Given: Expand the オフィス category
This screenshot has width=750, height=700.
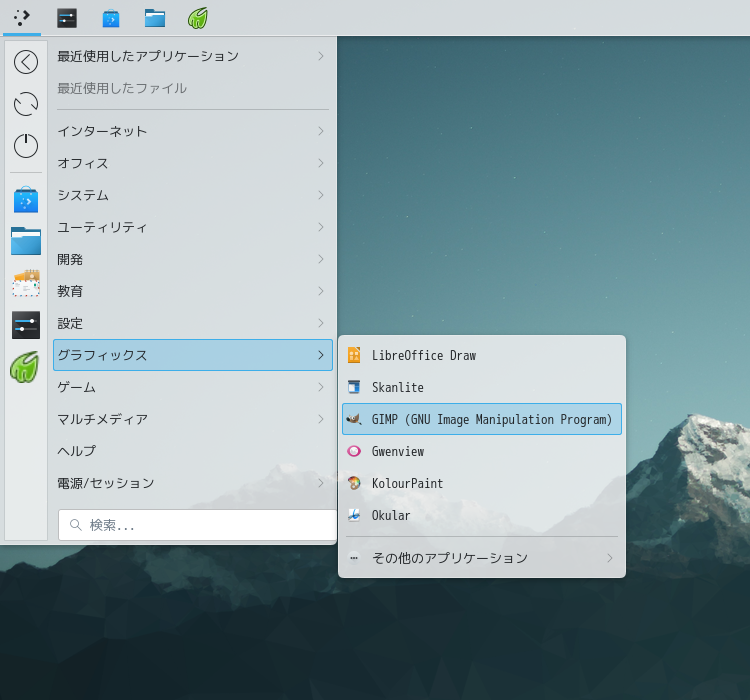Looking at the screenshot, I should point(193,163).
